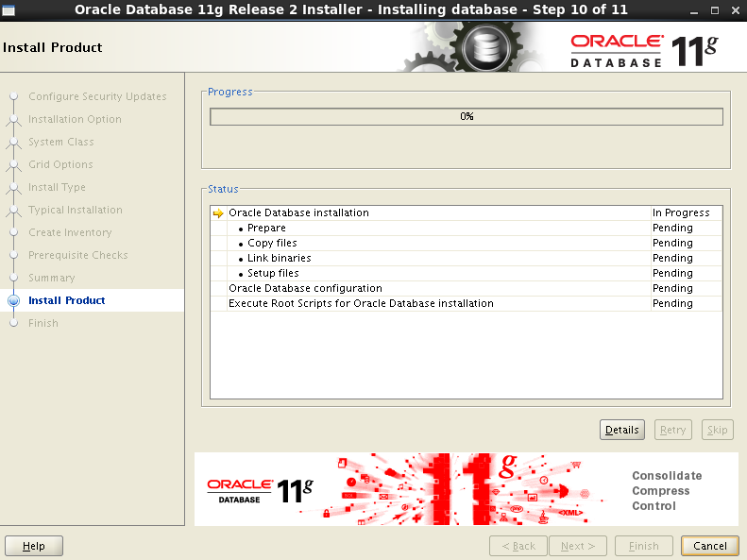747x560 pixels.
Task: Click the yellow in-progress arrow icon
Action: [218, 212]
